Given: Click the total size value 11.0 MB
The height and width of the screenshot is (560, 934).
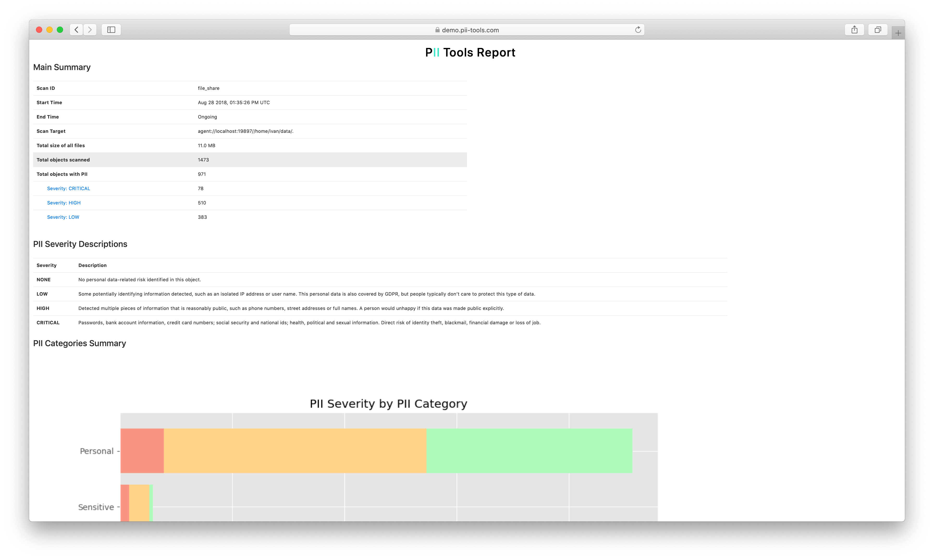Looking at the screenshot, I should (x=206, y=146).
